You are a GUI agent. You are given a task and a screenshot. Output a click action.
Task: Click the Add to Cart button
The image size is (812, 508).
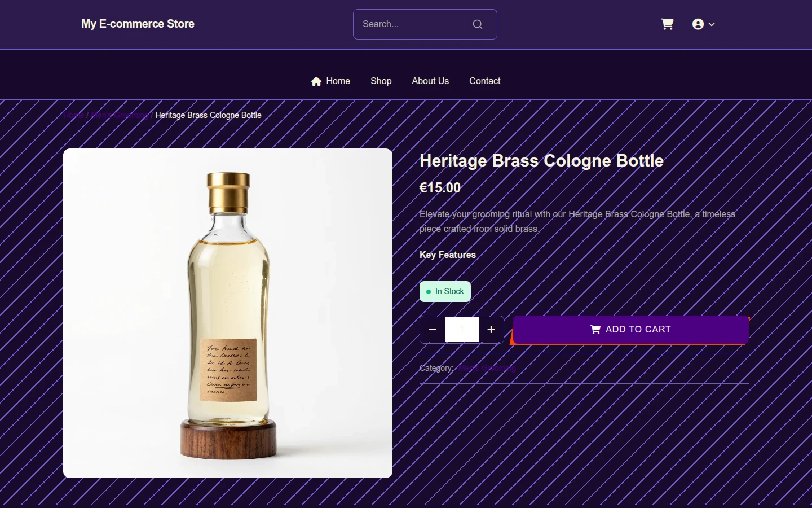tap(631, 330)
